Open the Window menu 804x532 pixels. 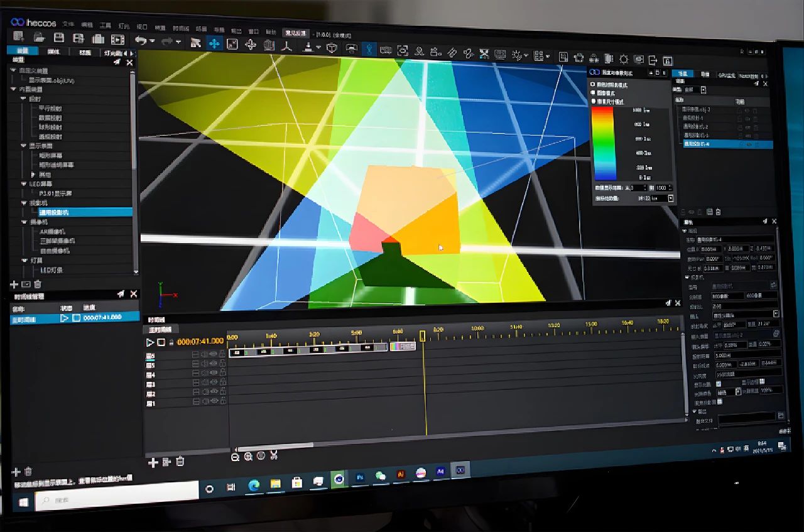[x=254, y=30]
